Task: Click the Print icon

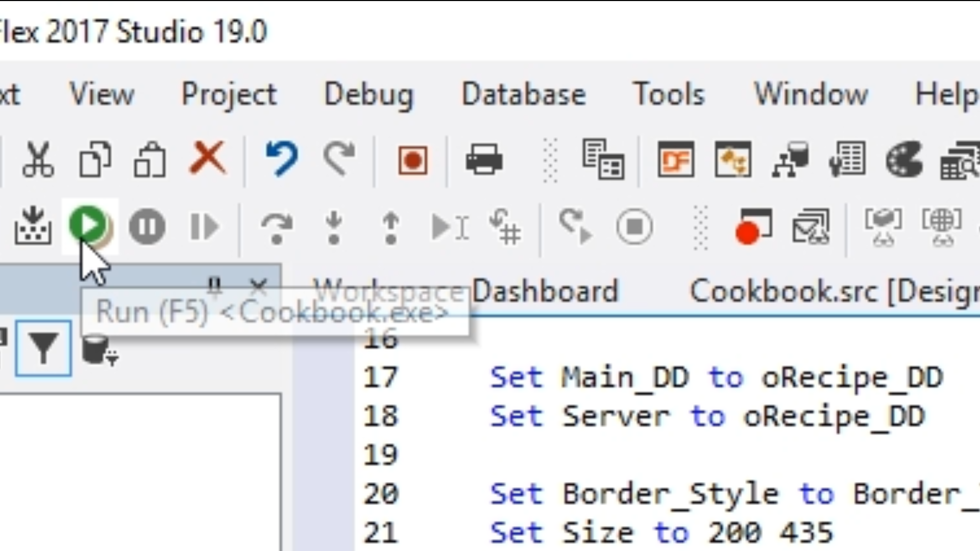Action: click(483, 160)
